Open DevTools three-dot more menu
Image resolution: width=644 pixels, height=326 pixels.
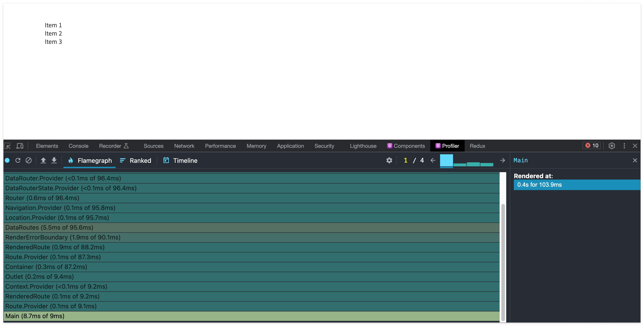(624, 146)
